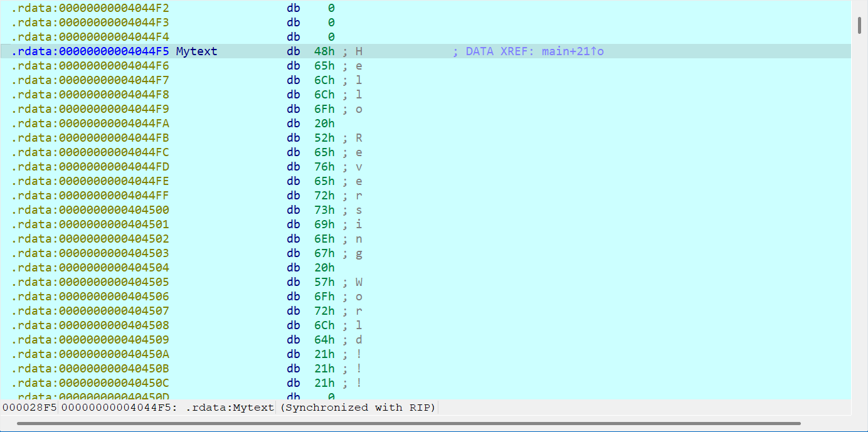This screenshot has width=868, height=432.
Task: Click the 'Synchronized with RIP' status text
Action: 357,408
